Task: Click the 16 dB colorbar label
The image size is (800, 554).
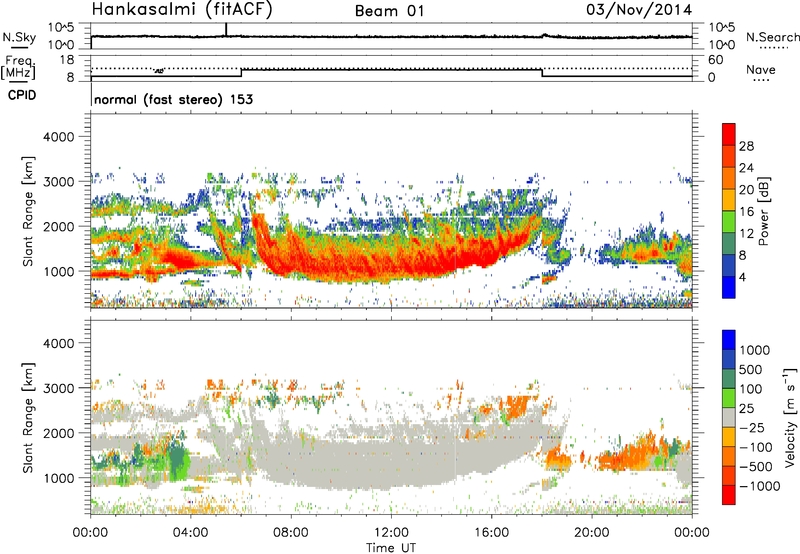Action: pyautogui.click(x=746, y=212)
